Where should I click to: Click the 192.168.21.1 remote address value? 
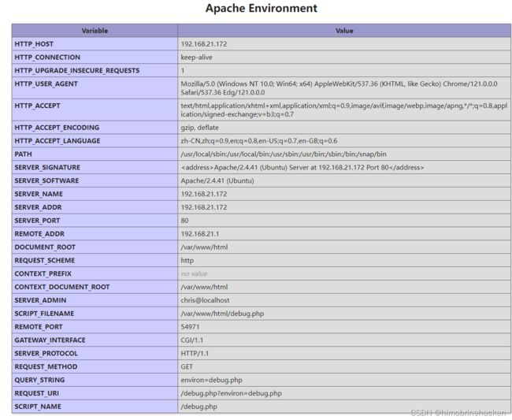pyautogui.click(x=200, y=234)
